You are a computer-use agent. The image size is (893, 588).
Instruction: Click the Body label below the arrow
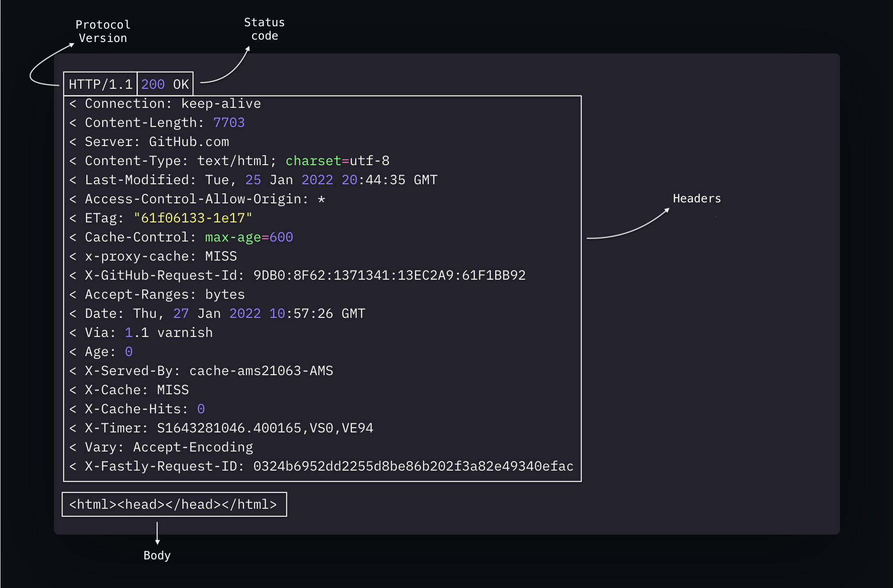(157, 556)
